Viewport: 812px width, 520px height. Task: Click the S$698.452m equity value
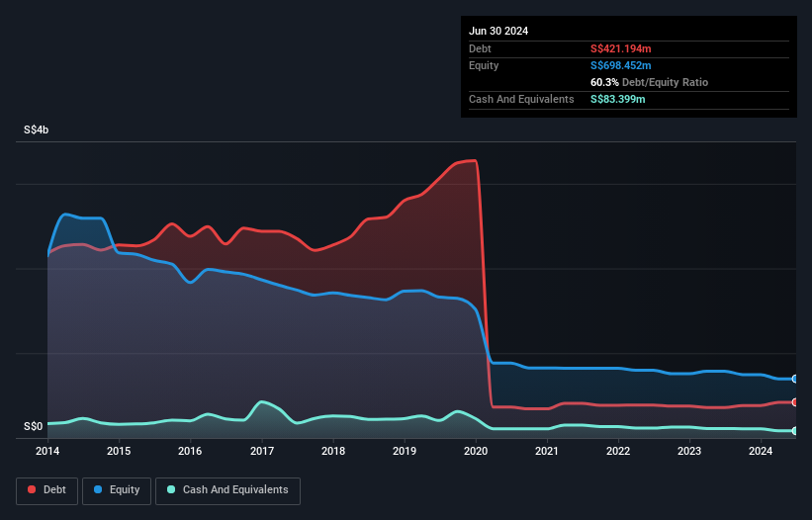click(x=621, y=65)
